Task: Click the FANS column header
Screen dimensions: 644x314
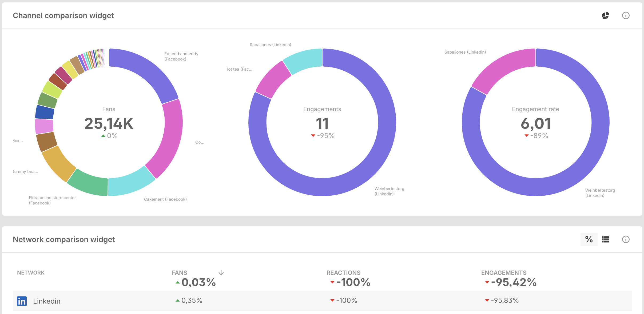Action: [179, 273]
